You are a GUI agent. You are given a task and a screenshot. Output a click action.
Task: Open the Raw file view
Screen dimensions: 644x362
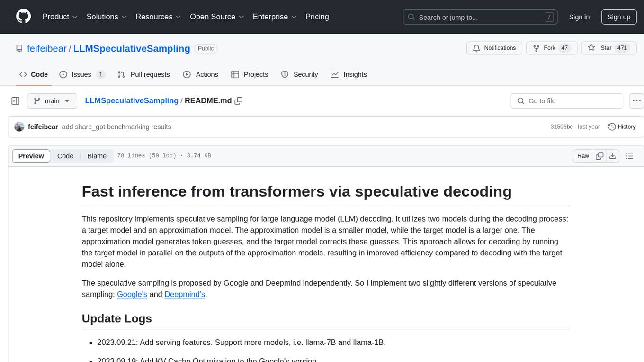[583, 156]
